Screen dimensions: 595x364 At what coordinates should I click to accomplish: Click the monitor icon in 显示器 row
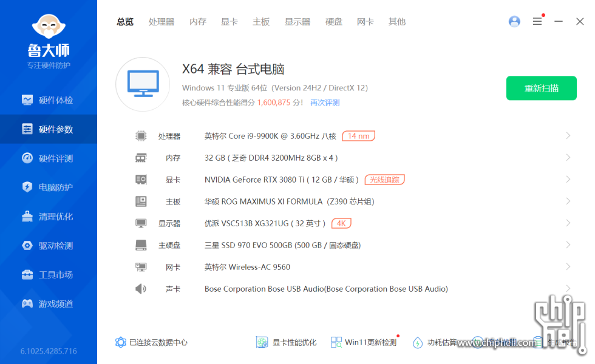pos(141,223)
